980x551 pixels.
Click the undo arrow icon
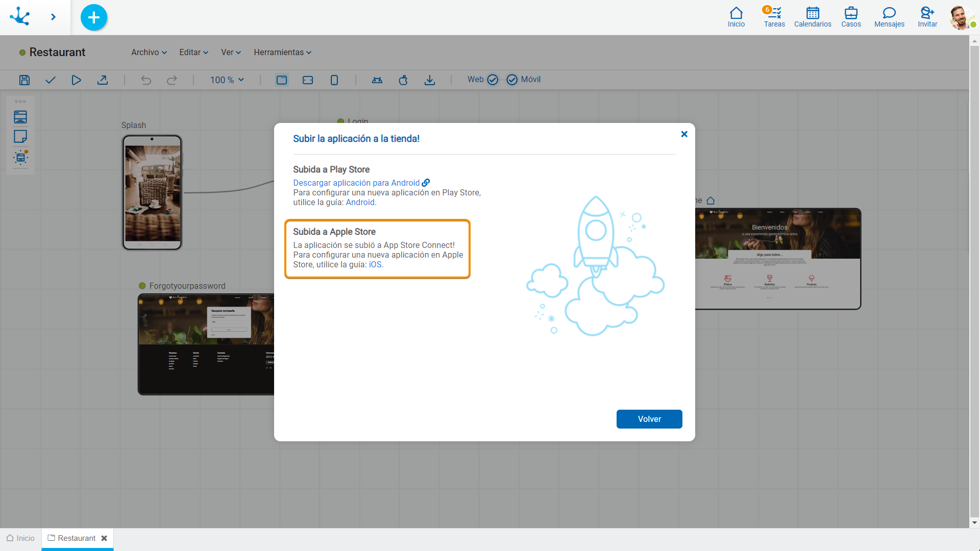click(145, 80)
